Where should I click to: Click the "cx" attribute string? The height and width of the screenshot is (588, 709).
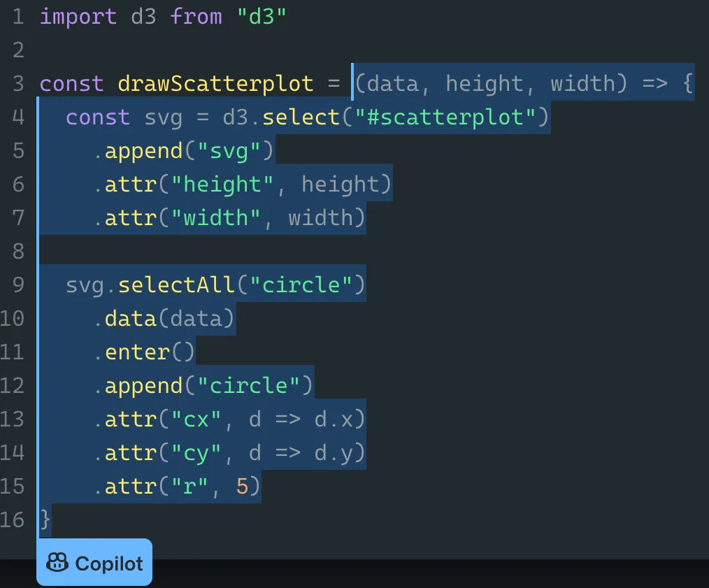[196, 420]
